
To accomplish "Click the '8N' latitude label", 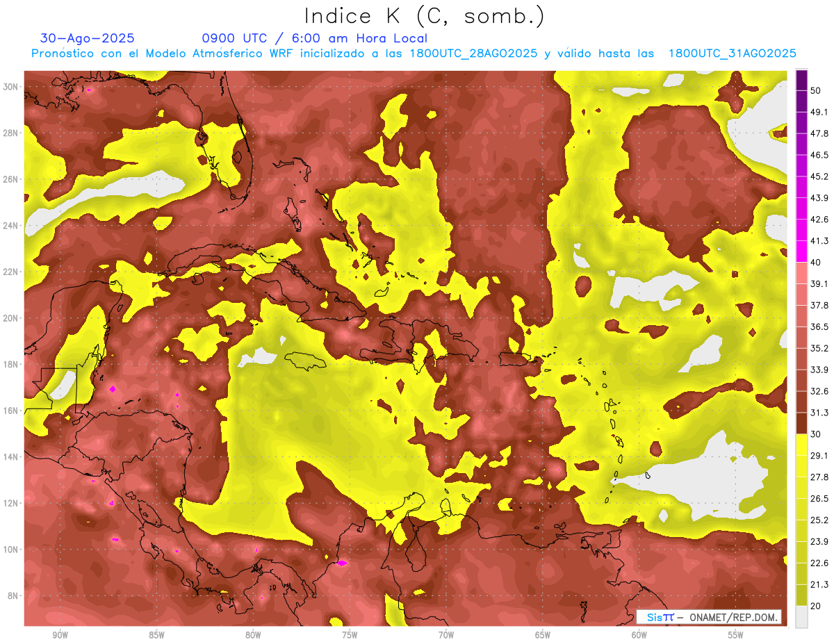I will 13,596.
